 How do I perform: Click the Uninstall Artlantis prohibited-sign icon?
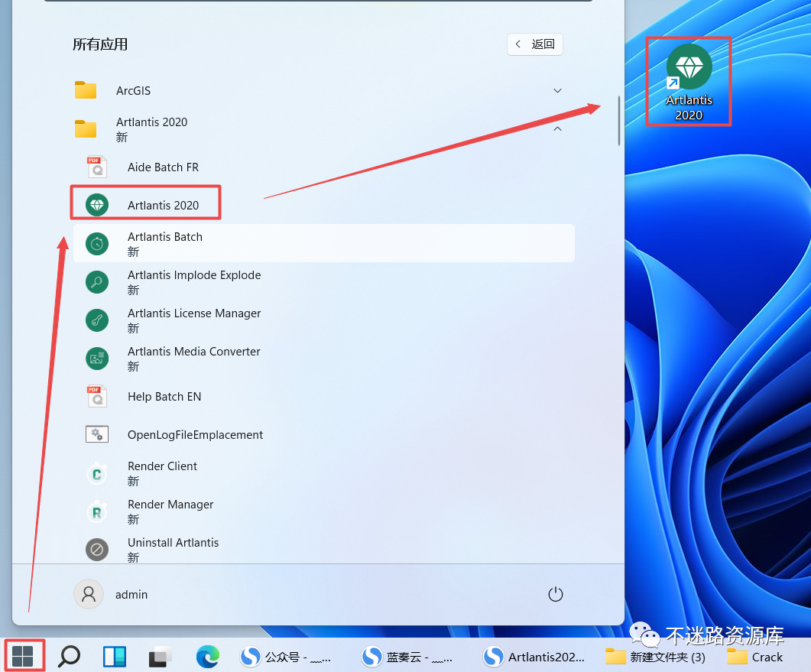pyautogui.click(x=97, y=550)
